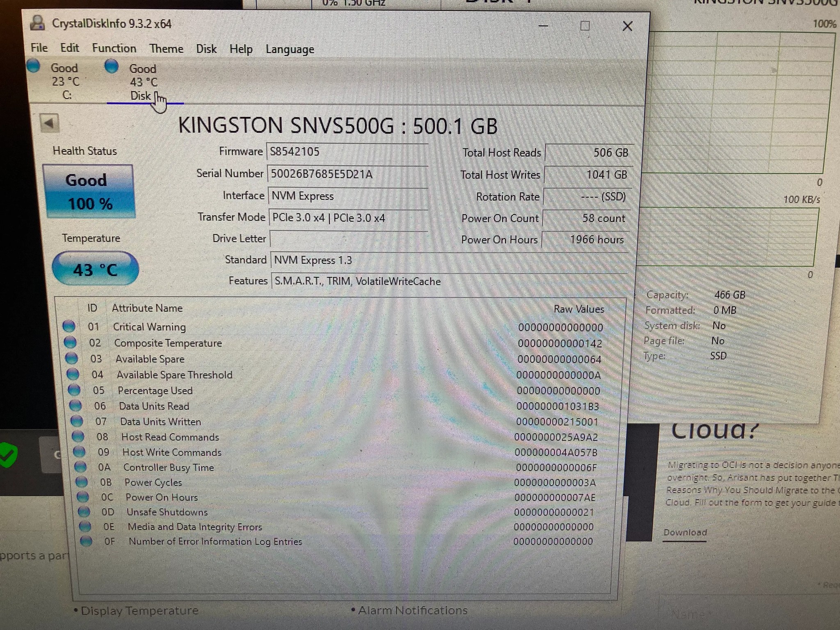Screen dimensions: 840x630
Task: Click the Rotation Rate value ---- (SSD)
Action: click(x=587, y=197)
